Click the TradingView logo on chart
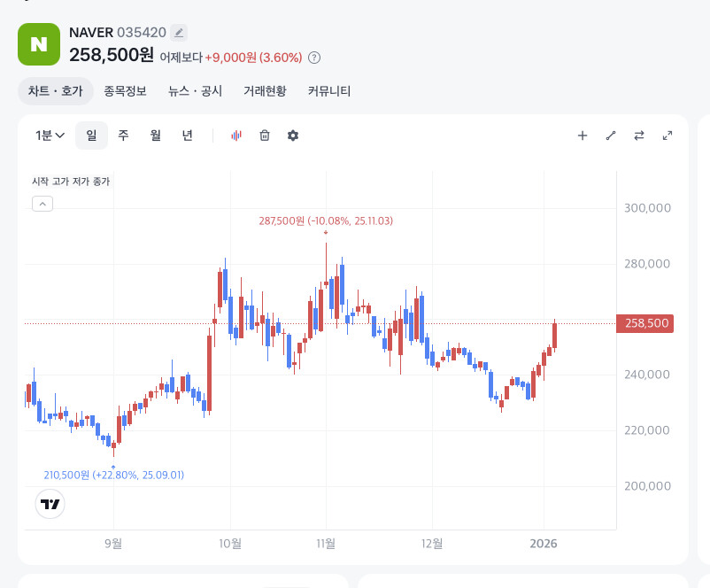The width and height of the screenshot is (710, 588). click(50, 504)
